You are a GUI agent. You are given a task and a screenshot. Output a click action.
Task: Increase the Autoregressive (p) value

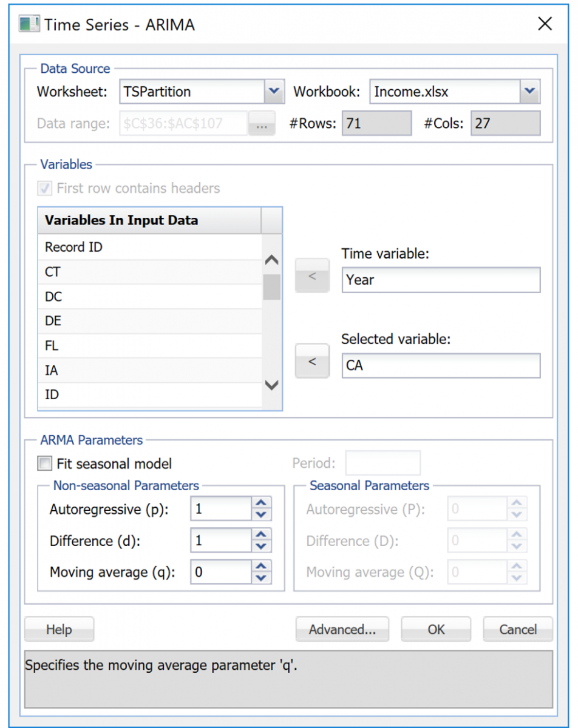[x=262, y=503]
